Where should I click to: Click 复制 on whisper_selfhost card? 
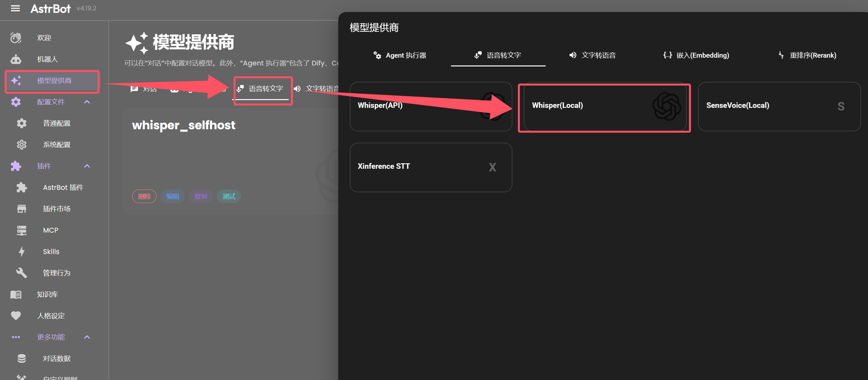(201, 196)
